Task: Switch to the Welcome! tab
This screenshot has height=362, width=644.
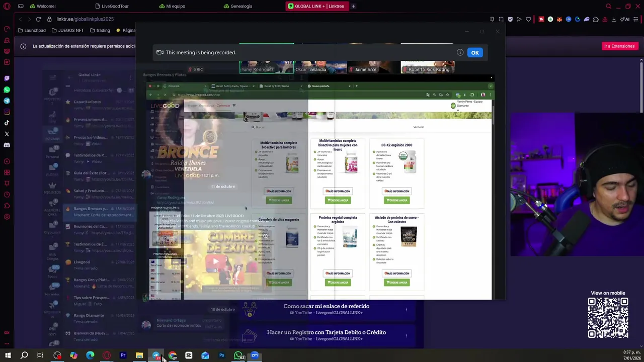Action: [x=46, y=6]
